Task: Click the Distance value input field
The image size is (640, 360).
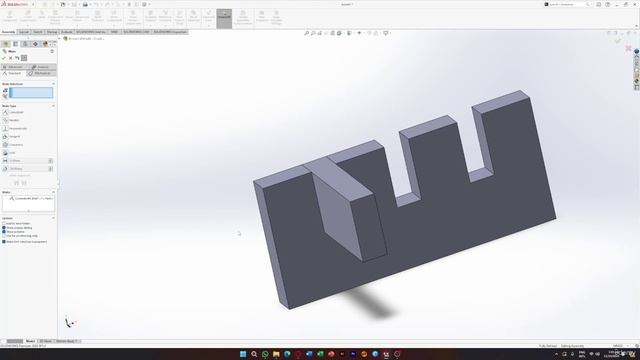Action: tap(29, 161)
